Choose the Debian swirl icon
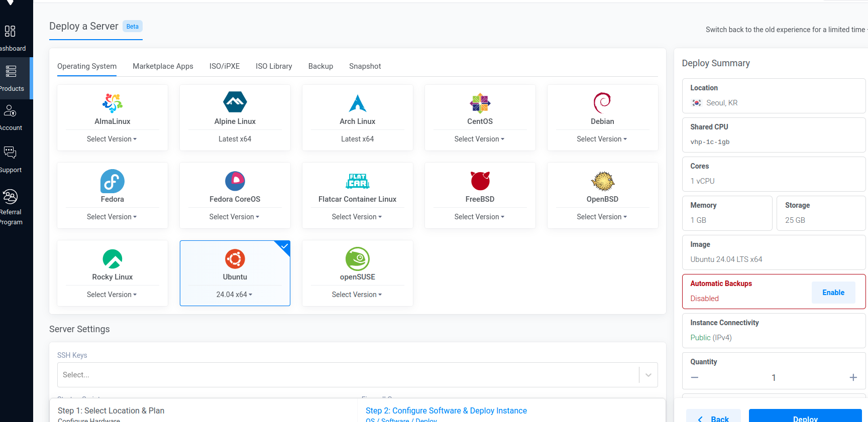The width and height of the screenshot is (868, 422). point(602,103)
